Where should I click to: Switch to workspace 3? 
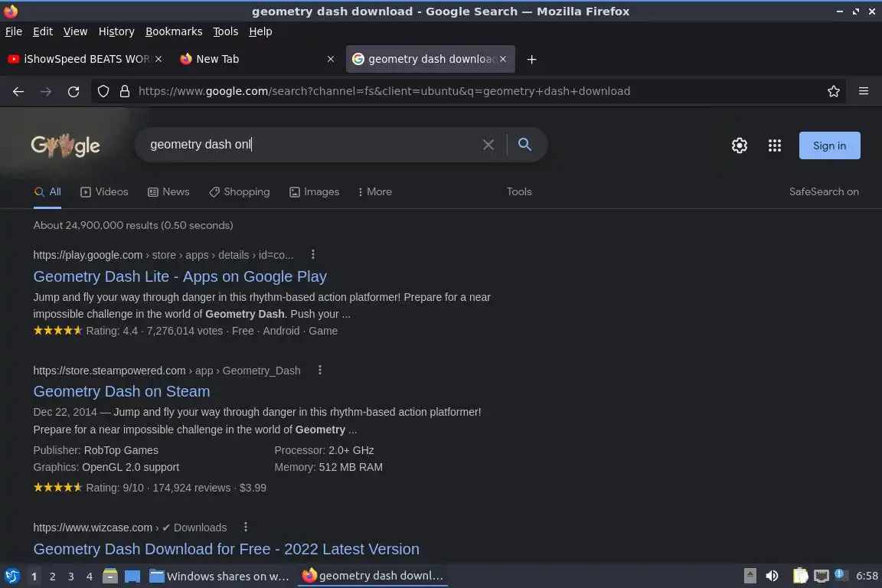coord(71,577)
